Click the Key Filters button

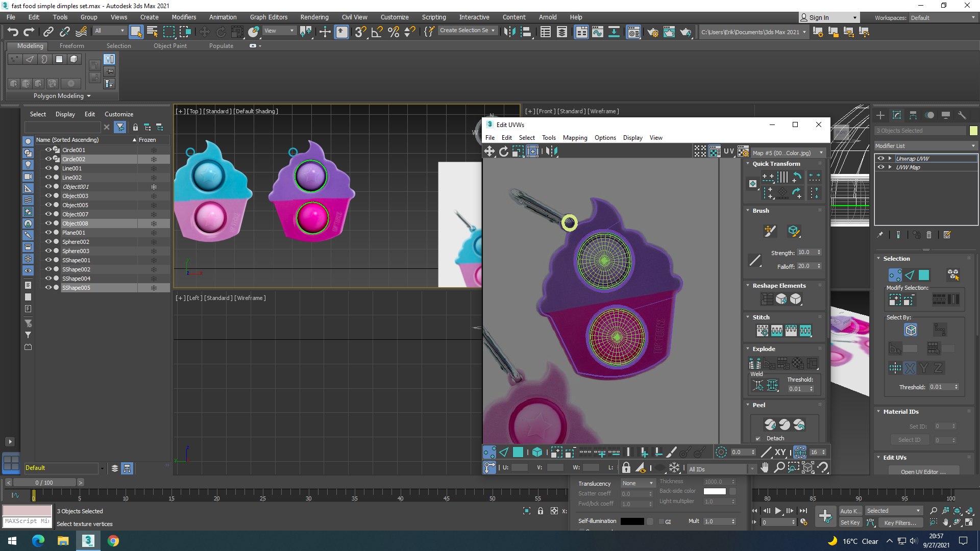coord(900,522)
